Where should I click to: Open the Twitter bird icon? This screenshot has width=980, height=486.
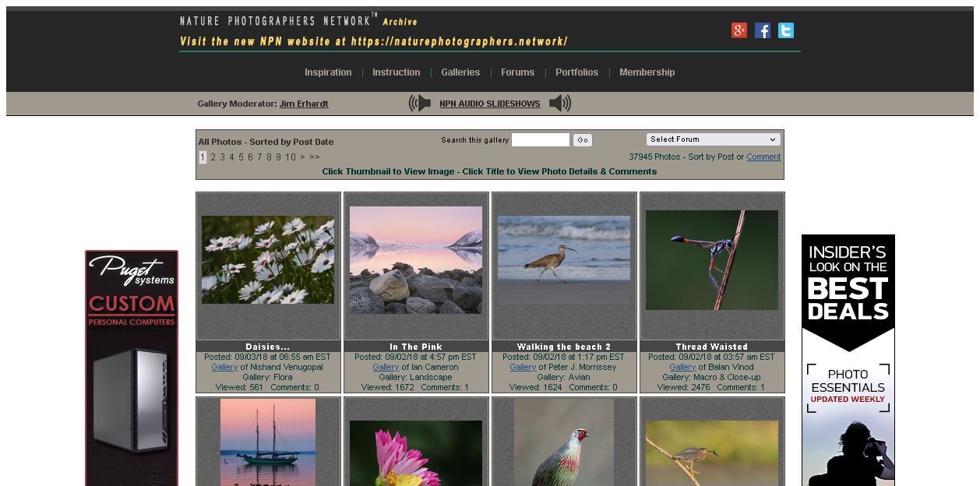786,30
